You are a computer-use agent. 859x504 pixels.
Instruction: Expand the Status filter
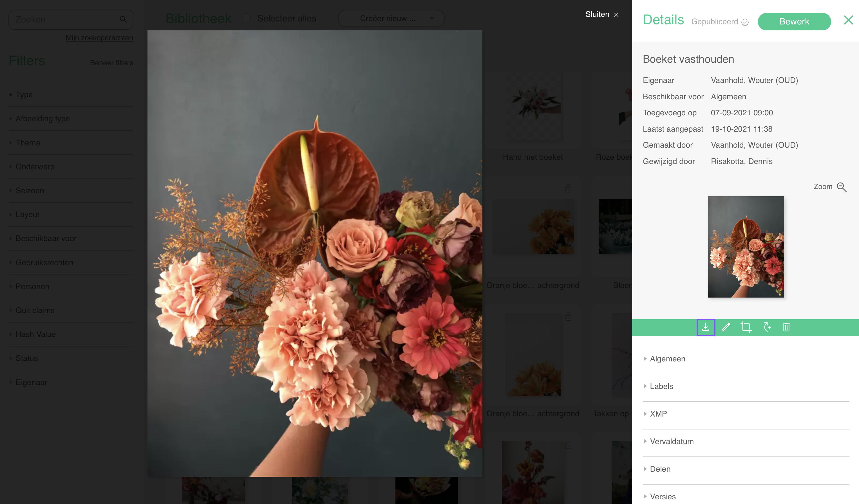pos(71,358)
